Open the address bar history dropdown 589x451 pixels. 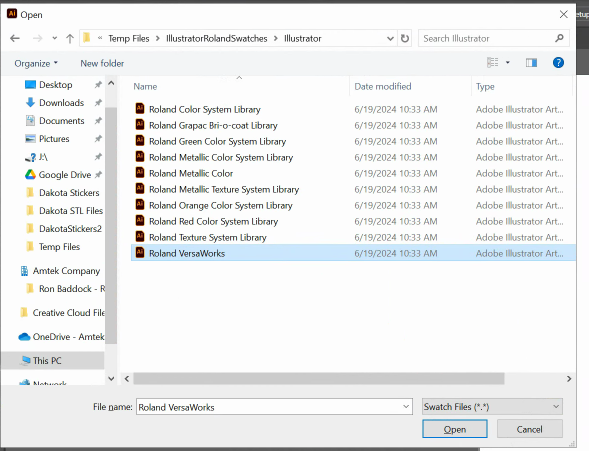coord(390,38)
